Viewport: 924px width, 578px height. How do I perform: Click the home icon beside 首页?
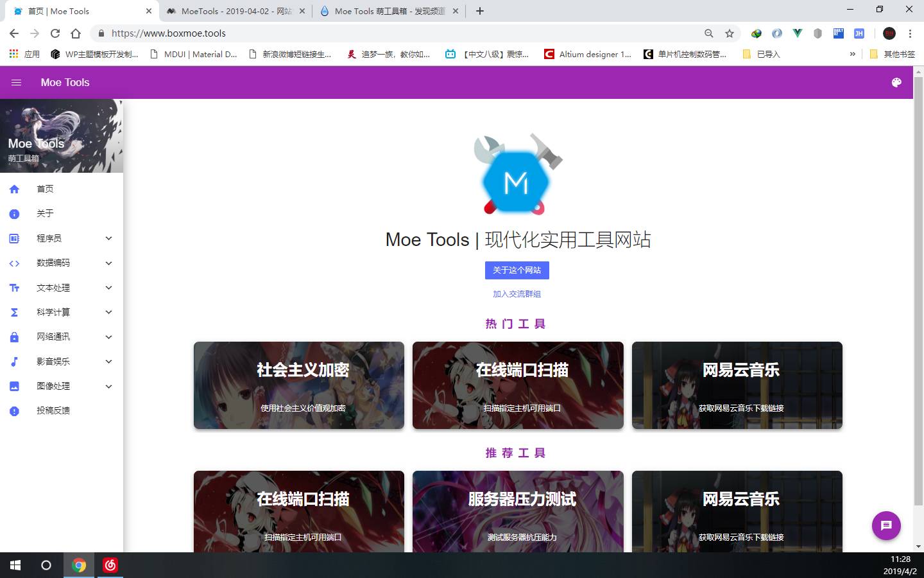click(14, 189)
